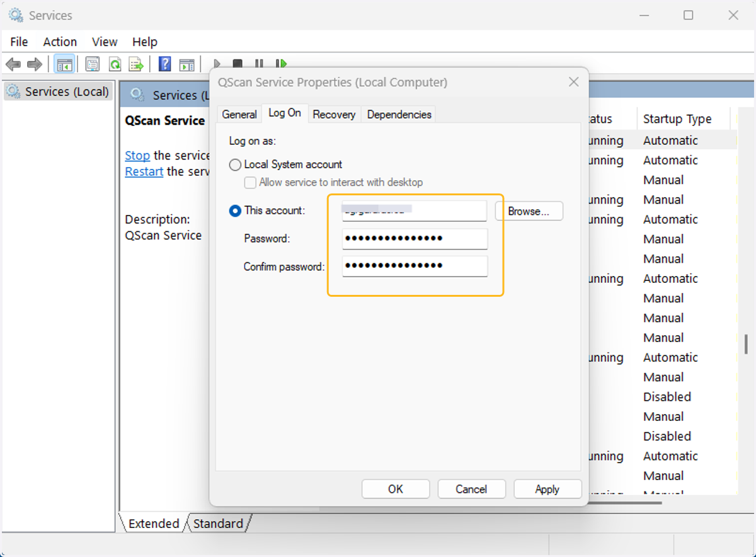Switch to the General tab
The image size is (756, 557).
click(239, 114)
